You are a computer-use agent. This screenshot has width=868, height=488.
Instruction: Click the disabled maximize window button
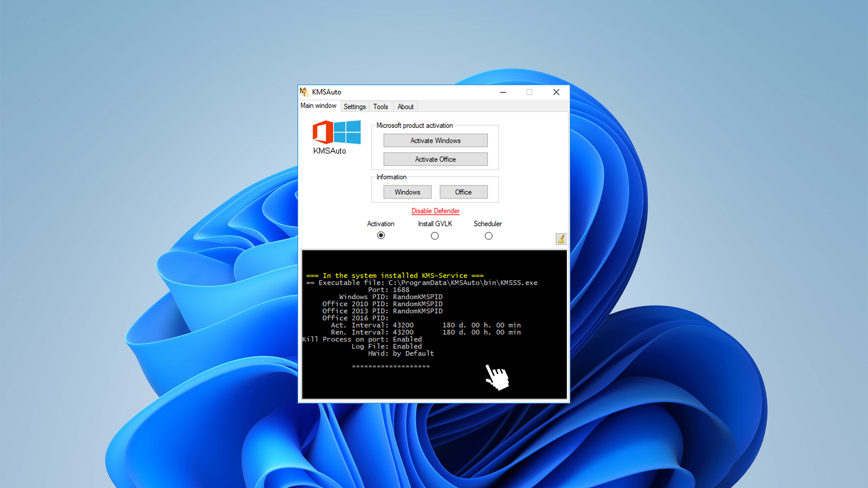click(529, 92)
